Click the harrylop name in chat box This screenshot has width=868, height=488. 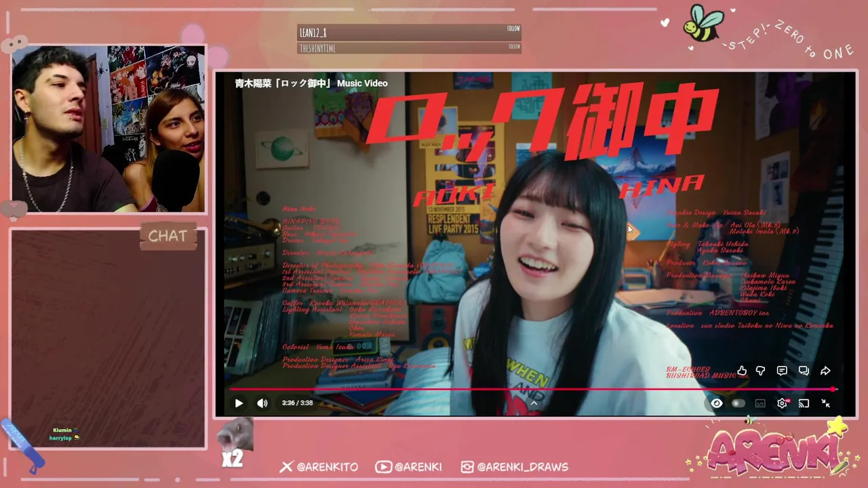tap(60, 439)
